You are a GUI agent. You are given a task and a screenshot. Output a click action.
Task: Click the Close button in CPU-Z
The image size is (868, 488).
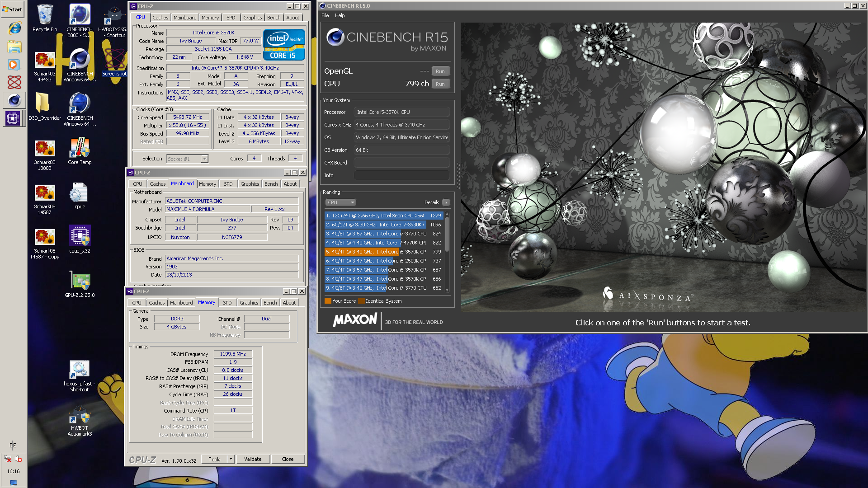coord(288,459)
